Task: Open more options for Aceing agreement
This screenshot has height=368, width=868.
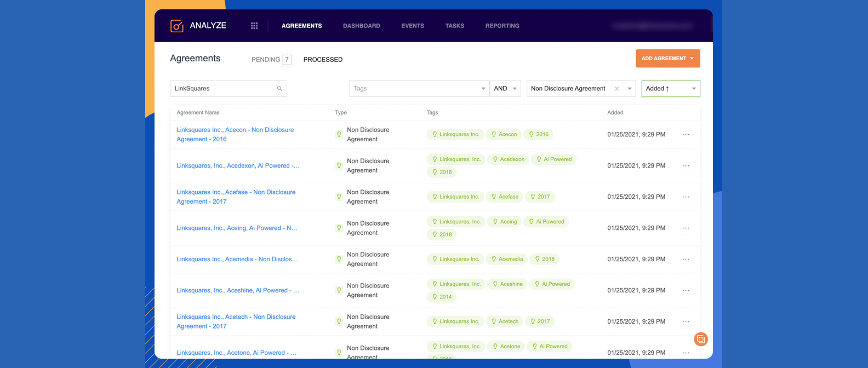Action: tap(686, 228)
